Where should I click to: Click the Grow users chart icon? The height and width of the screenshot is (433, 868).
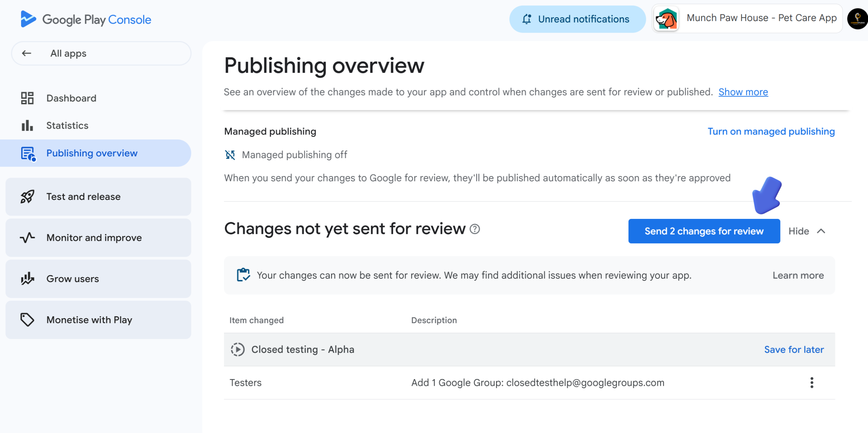[27, 279]
